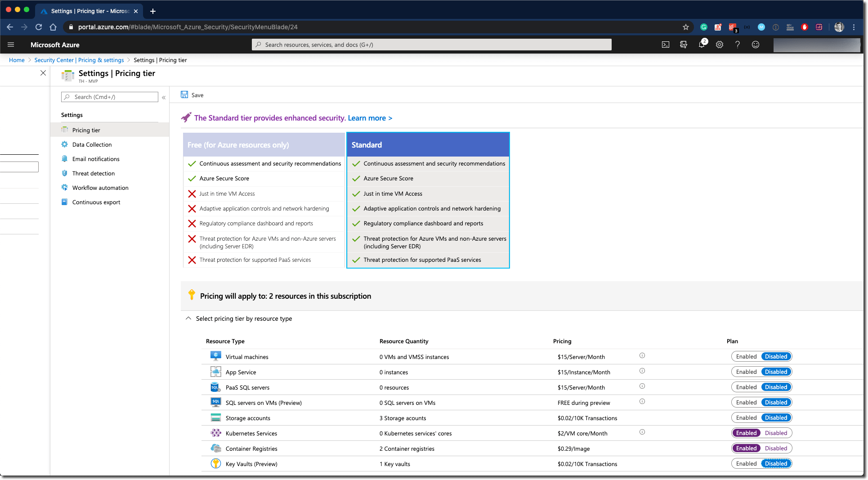Screen dimensions: 868x480
Task: Open the Cloud Shell terminal icon
Action: [x=666, y=45]
